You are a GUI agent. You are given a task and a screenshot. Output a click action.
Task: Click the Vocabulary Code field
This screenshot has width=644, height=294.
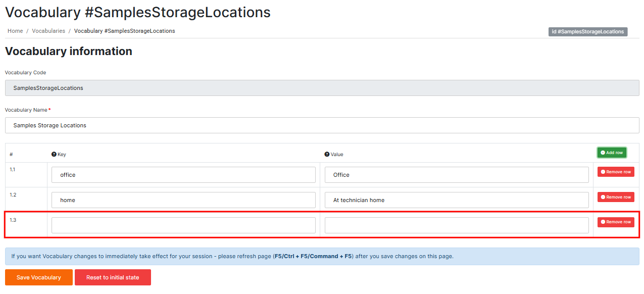(x=322, y=88)
